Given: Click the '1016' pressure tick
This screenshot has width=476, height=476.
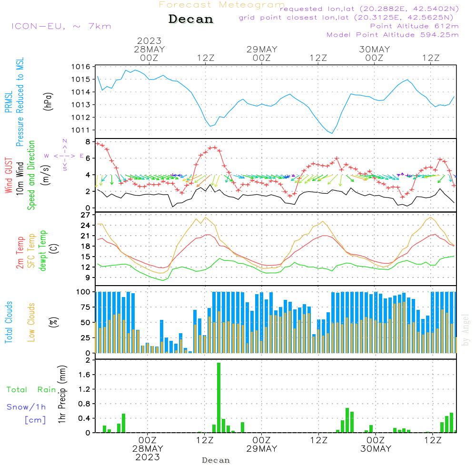Looking at the screenshot, I should click(x=81, y=67).
